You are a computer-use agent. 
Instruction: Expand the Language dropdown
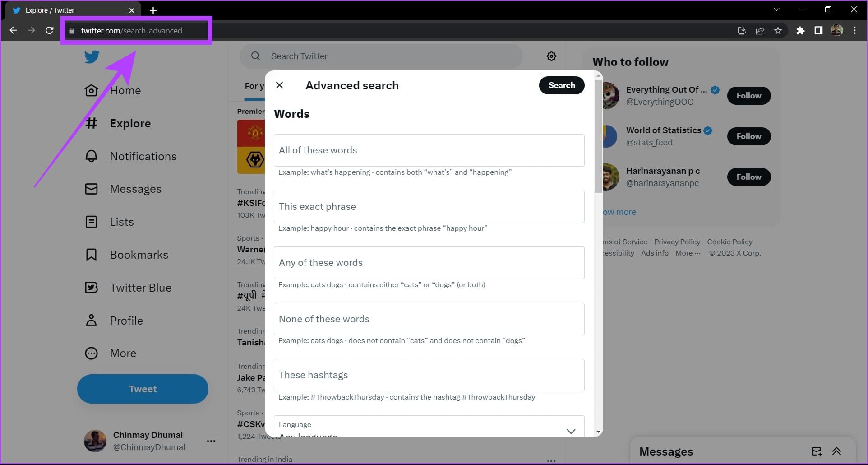(429, 427)
